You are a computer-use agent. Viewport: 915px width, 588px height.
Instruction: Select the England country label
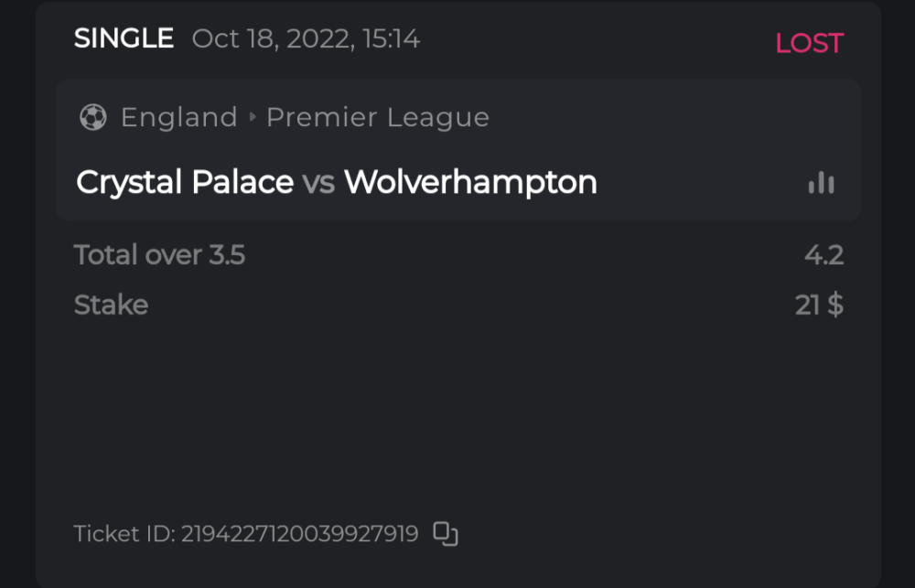coord(179,117)
